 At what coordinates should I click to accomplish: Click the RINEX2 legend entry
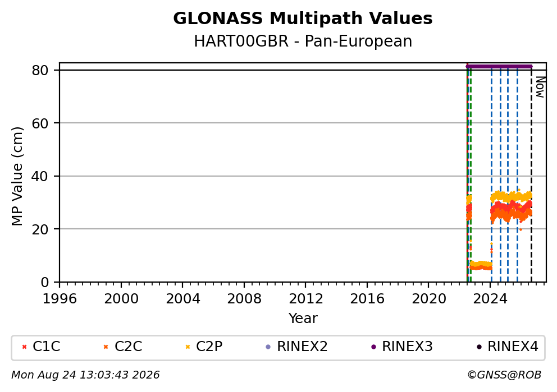pos(296,347)
